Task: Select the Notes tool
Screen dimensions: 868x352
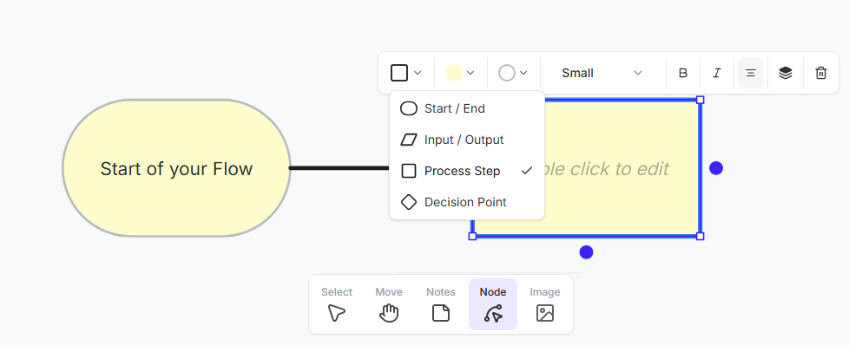Action: 441,304
